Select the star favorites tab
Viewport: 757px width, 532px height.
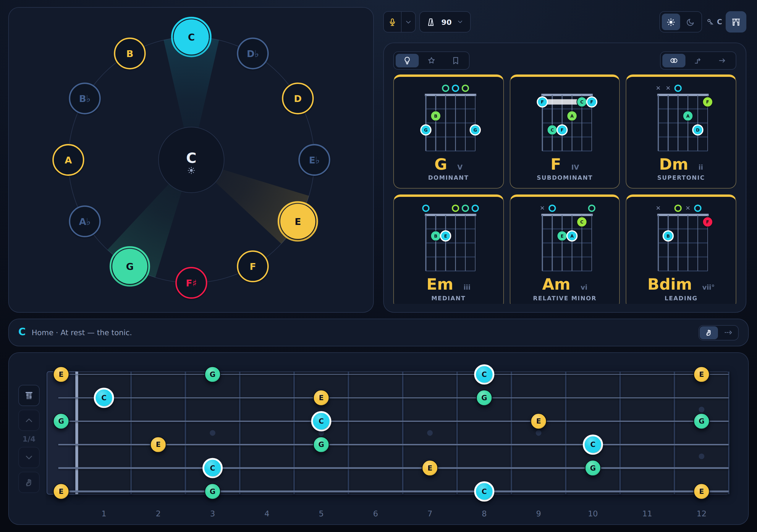click(431, 61)
